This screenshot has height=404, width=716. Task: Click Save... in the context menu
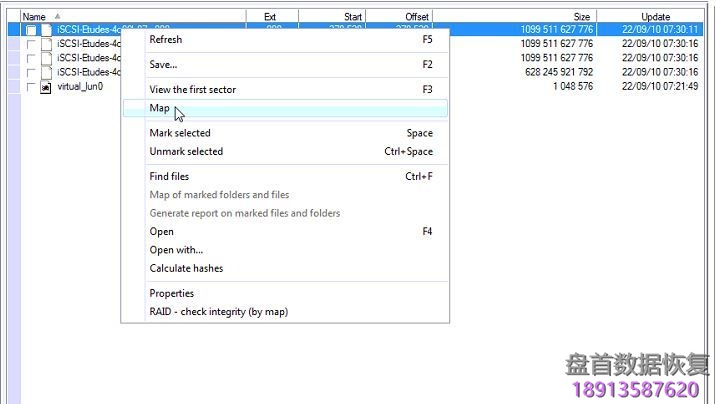point(163,64)
